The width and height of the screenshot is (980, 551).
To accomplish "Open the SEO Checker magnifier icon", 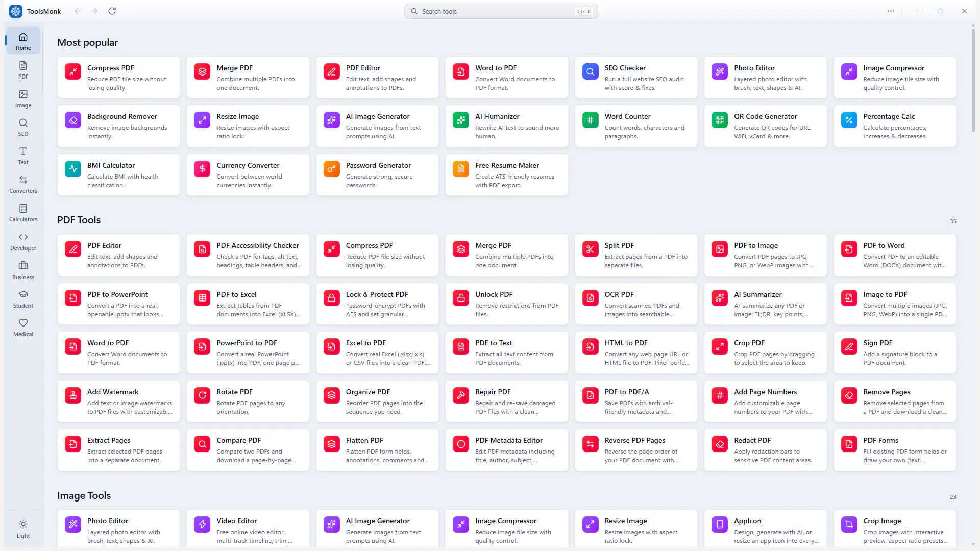I will tap(591, 72).
